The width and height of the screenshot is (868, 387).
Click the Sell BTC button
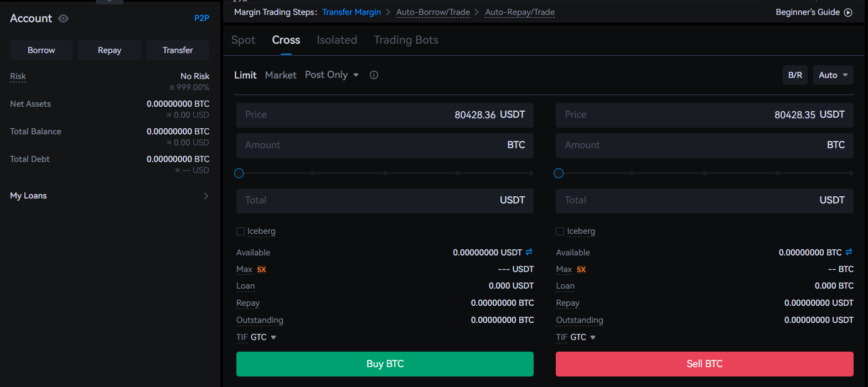point(705,364)
